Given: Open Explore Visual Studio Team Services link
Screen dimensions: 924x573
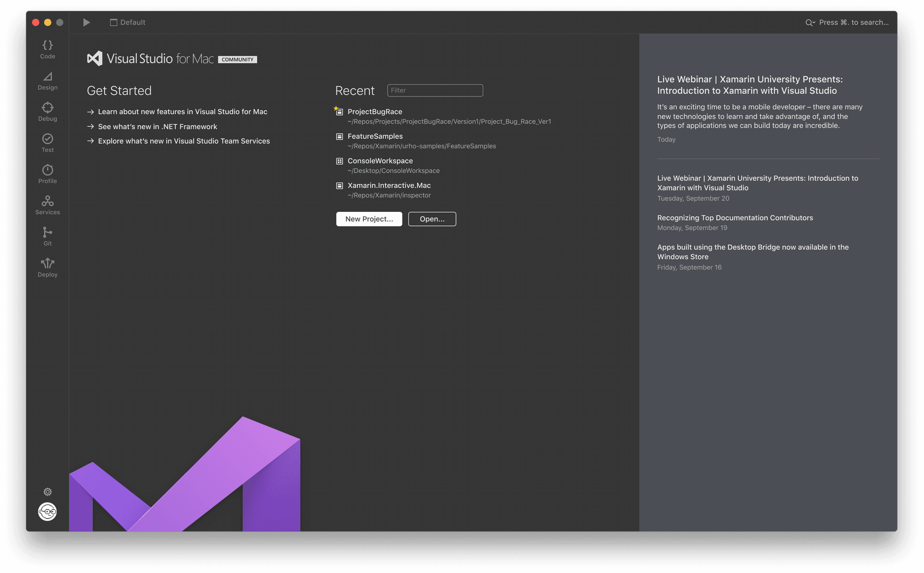Looking at the screenshot, I should pyautogui.click(x=184, y=141).
